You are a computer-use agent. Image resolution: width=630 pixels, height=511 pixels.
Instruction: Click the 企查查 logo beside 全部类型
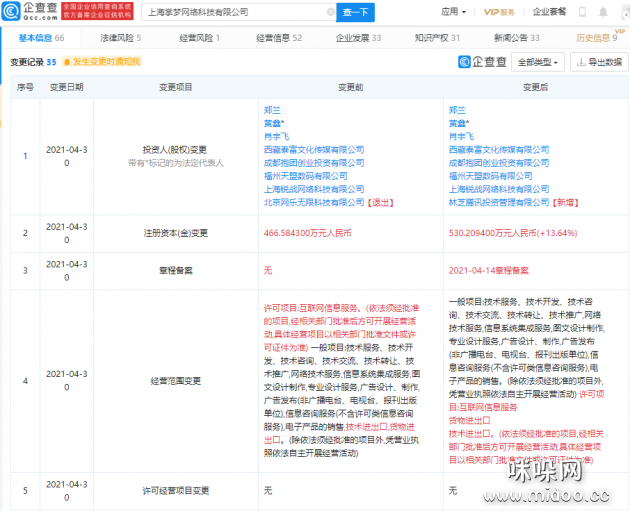(x=482, y=62)
